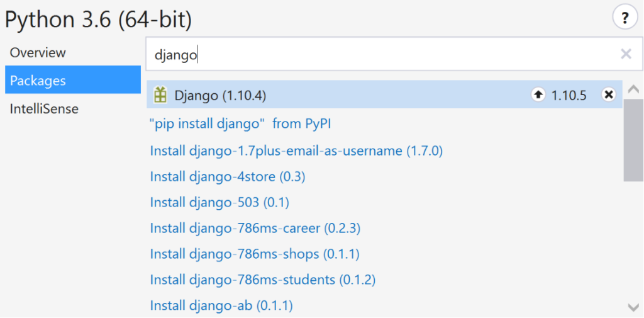Click the scrollbar up arrow
644x318 pixels.
pyautogui.click(x=633, y=90)
